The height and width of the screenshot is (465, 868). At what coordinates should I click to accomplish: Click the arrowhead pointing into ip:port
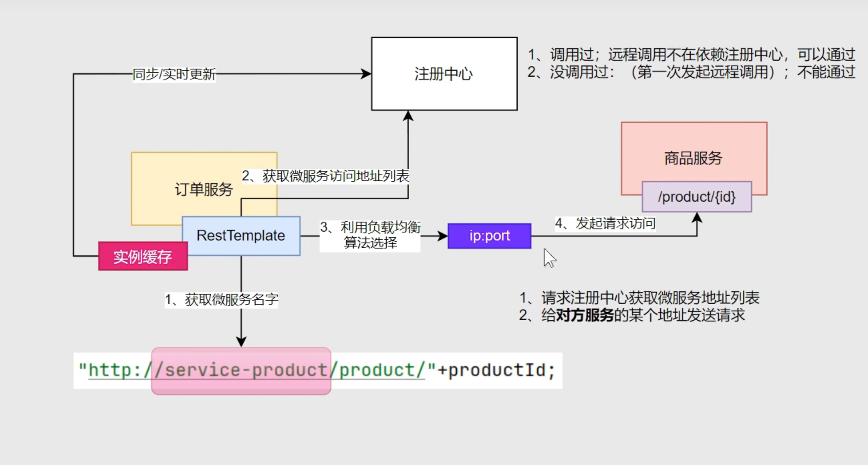[442, 236]
